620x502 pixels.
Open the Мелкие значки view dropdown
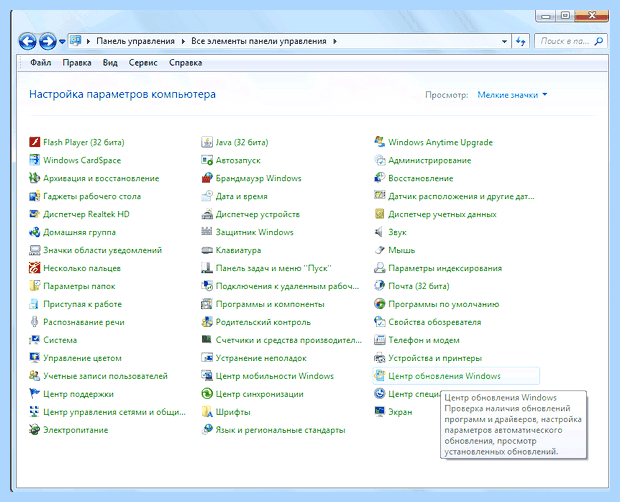pyautogui.click(x=512, y=95)
